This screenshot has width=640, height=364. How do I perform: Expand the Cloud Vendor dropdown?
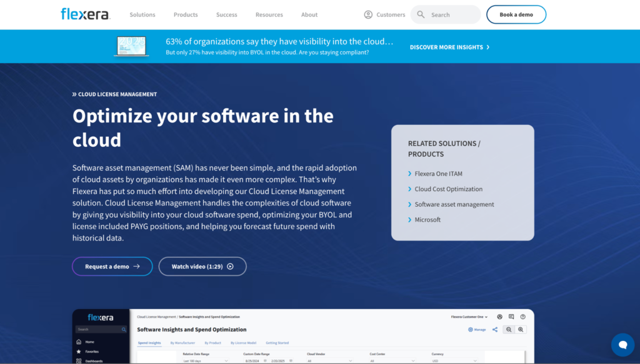[x=329, y=360]
